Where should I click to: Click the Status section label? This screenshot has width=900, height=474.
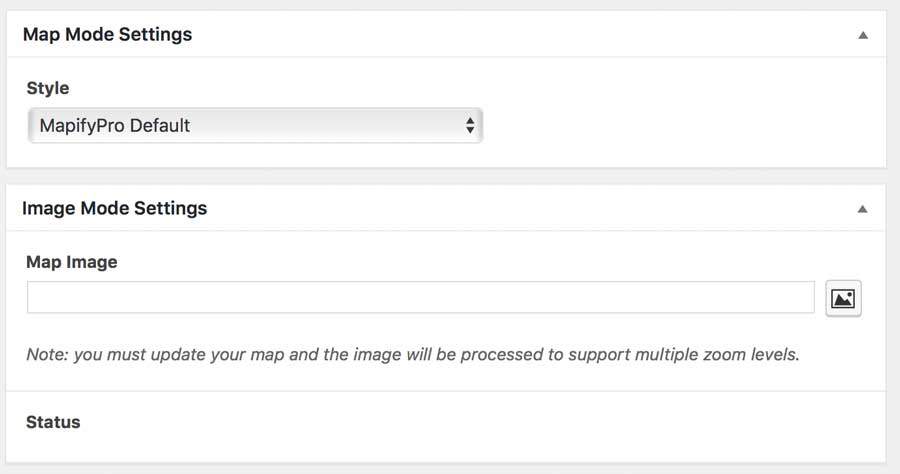click(53, 422)
